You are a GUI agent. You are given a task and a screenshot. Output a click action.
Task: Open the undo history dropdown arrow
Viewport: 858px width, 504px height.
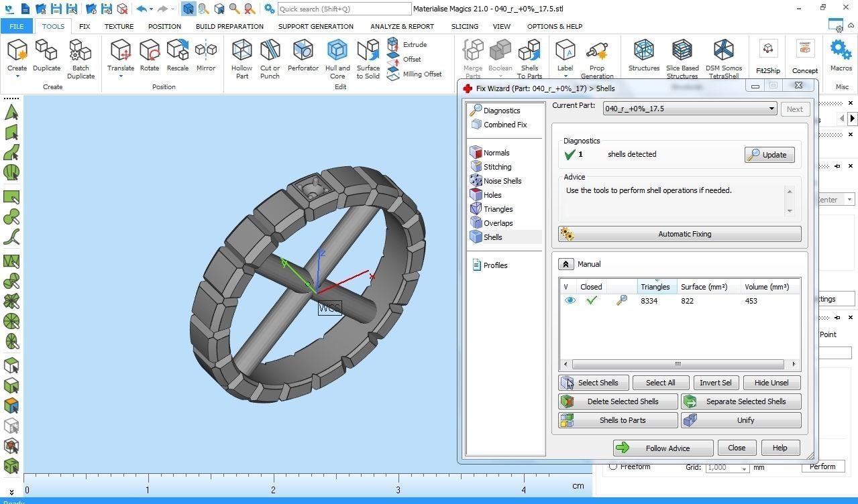[152, 9]
